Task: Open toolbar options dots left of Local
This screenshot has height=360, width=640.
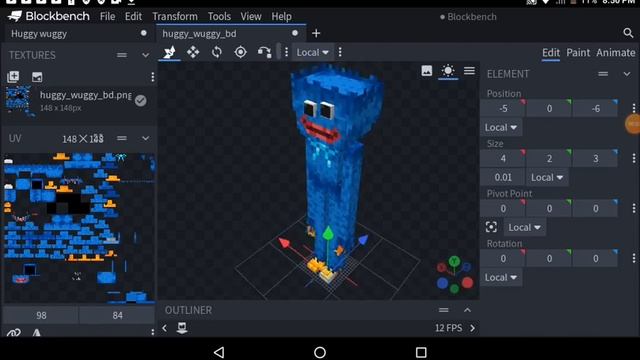Action: point(286,52)
